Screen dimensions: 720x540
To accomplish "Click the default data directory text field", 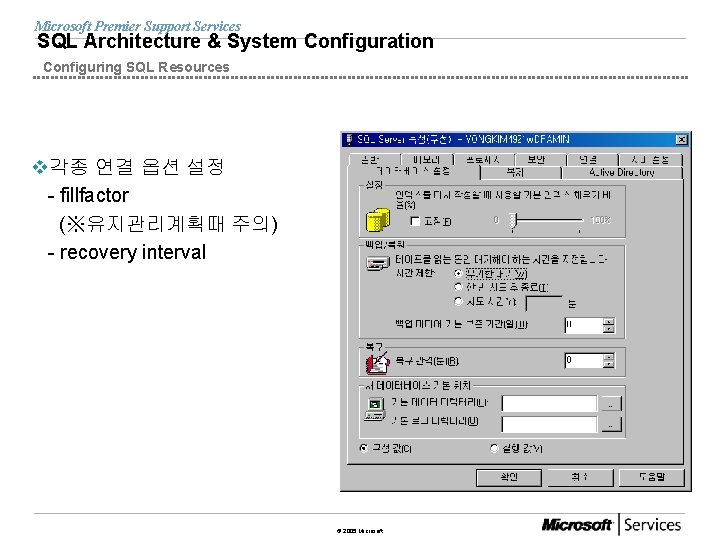I will point(549,404).
